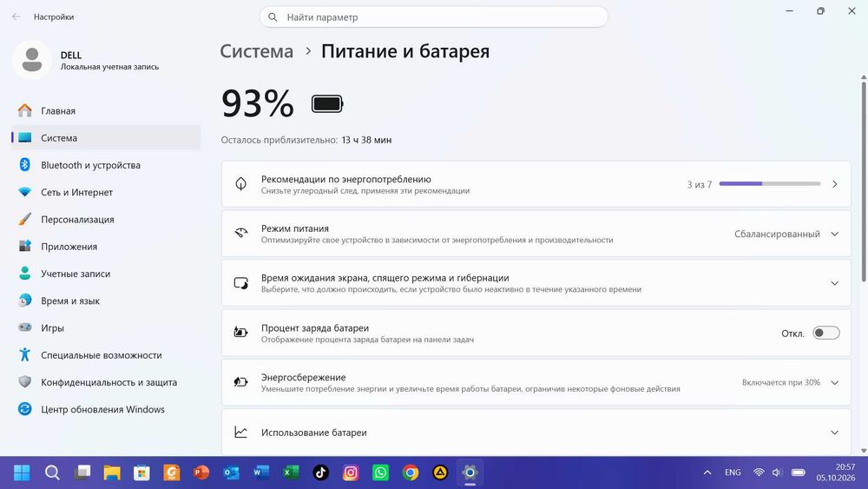The width and height of the screenshot is (868, 489).
Task: Expand the Энергосбережение section
Action: click(536, 382)
